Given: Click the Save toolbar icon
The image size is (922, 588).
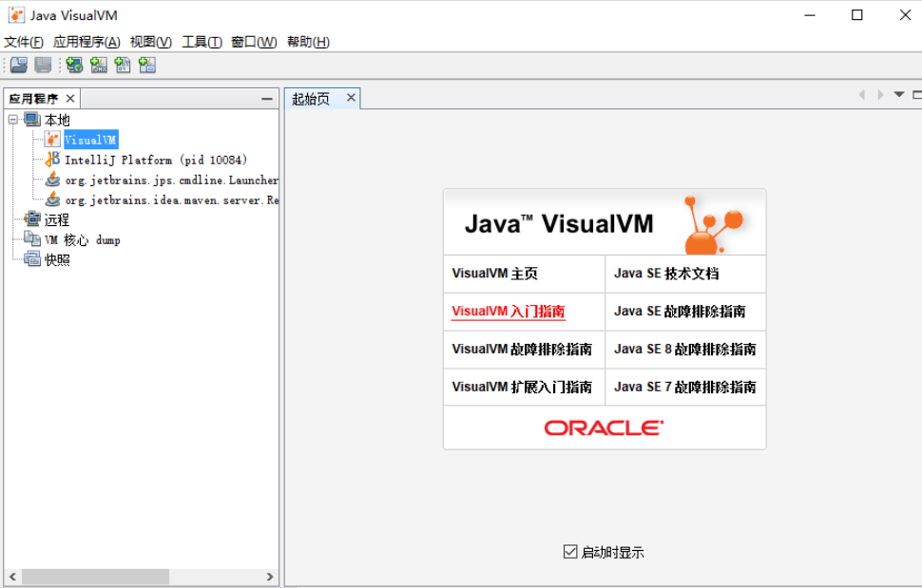Looking at the screenshot, I should coord(42,65).
